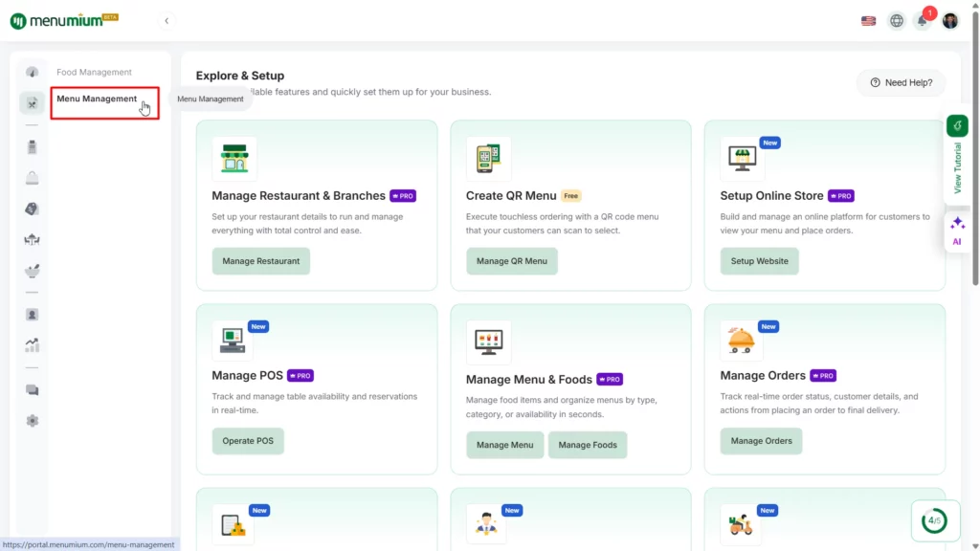Click the PRO badge beside Manage POS
Screen dimensions: 980x551
tap(300, 376)
